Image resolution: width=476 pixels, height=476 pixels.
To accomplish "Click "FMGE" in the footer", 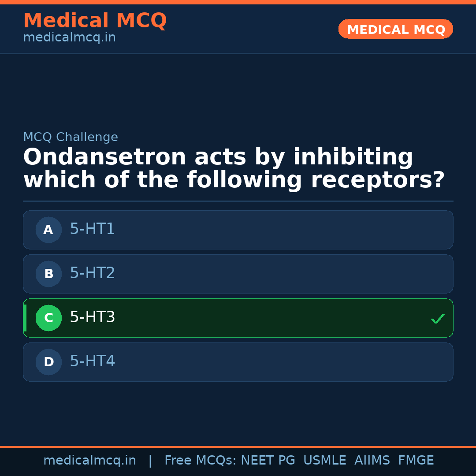I will pyautogui.click(x=416, y=461).
